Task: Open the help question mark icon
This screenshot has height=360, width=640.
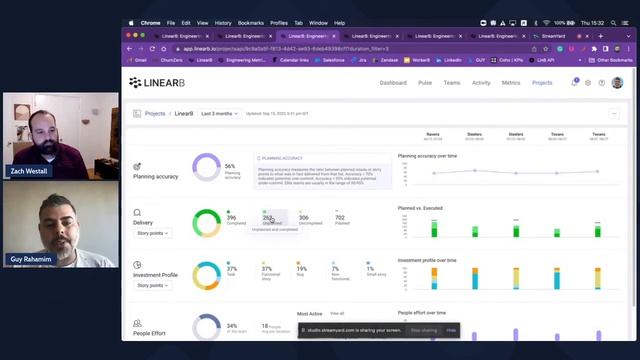Action: pos(602,83)
